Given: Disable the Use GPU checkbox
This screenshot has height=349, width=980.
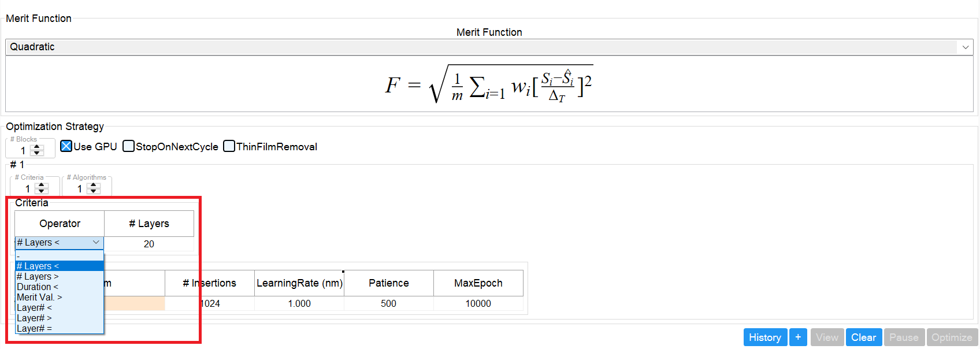Looking at the screenshot, I should tap(66, 146).
